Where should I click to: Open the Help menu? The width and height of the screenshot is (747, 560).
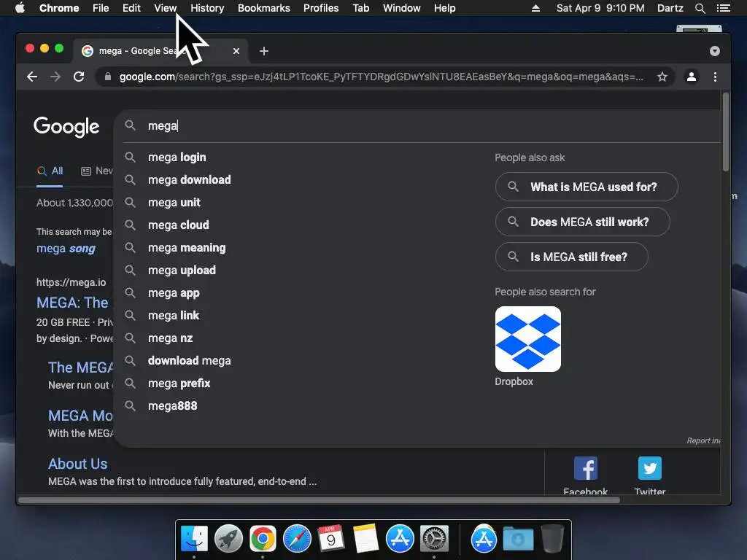tap(444, 8)
